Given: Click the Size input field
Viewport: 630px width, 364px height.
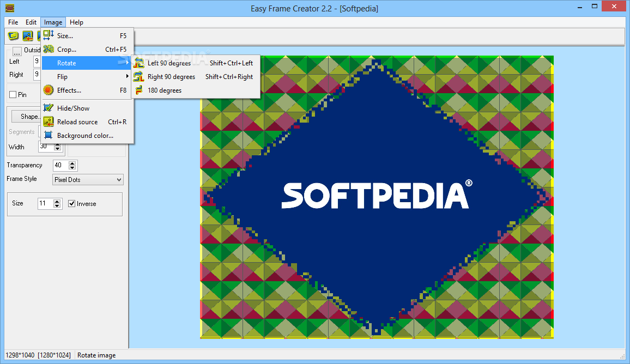Looking at the screenshot, I should (x=45, y=203).
